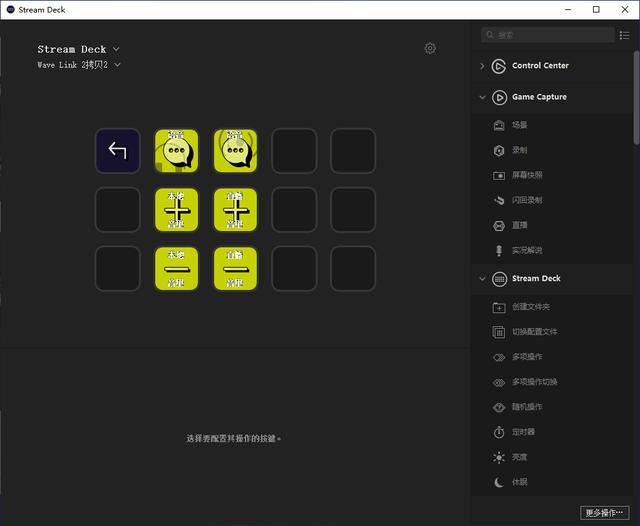
Task: Collapse the Stream Deck action category
Action: click(x=482, y=279)
